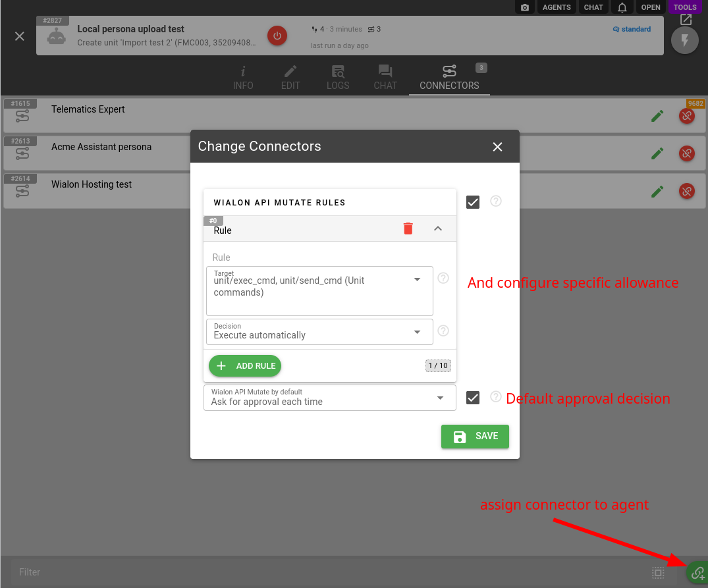Toggle the Wialon API Mutate Rules checkbox
The image size is (708, 588).
(473, 201)
